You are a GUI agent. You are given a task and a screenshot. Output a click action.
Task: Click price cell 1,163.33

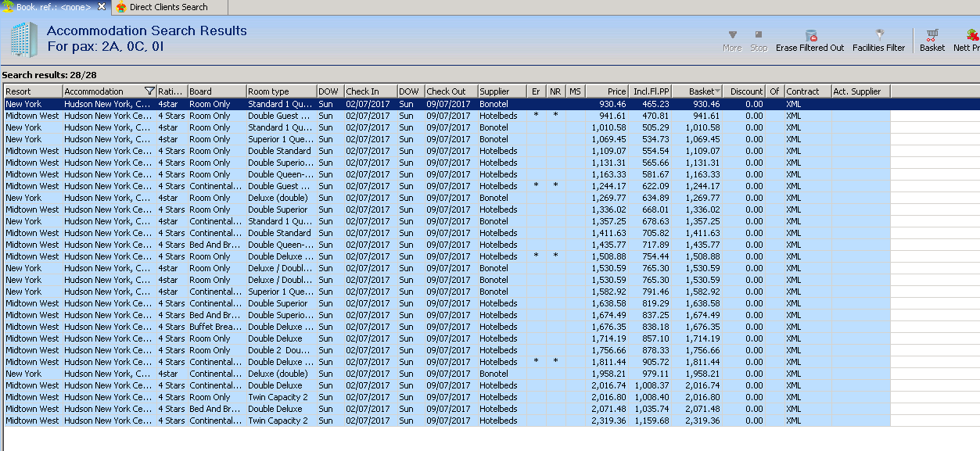608,174
